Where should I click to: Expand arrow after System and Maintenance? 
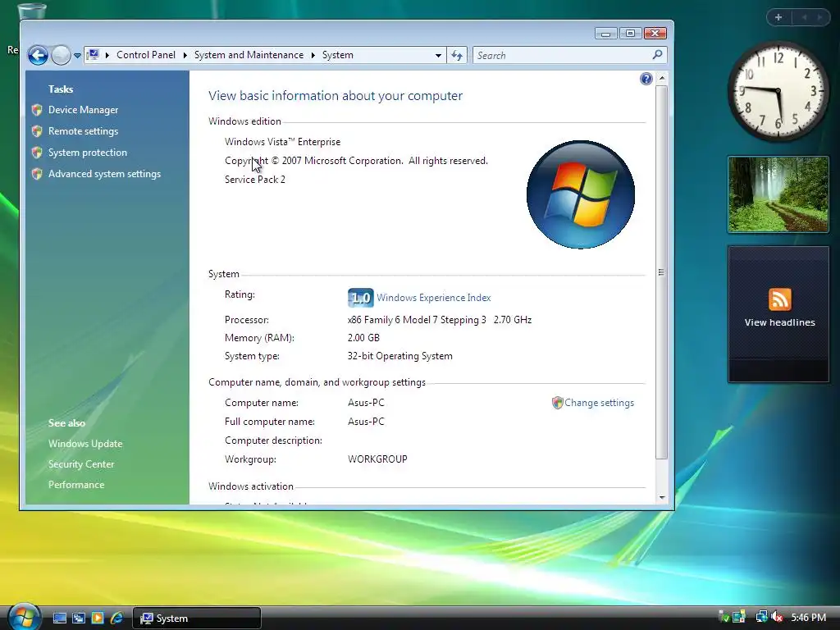coord(313,55)
